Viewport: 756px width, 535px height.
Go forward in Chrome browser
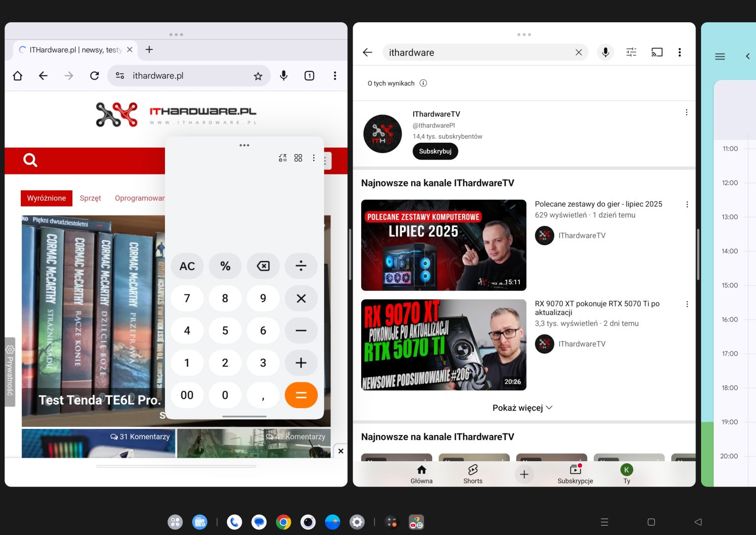[69, 76]
